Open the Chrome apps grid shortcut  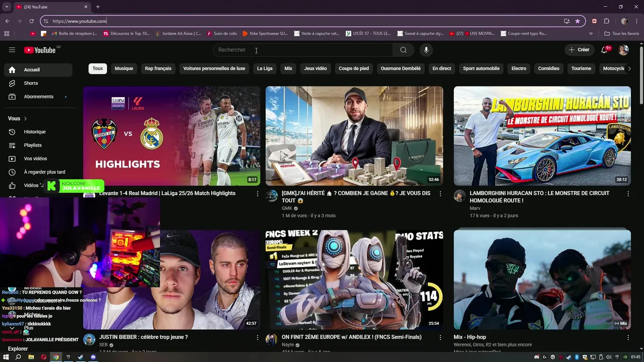tap(7, 34)
